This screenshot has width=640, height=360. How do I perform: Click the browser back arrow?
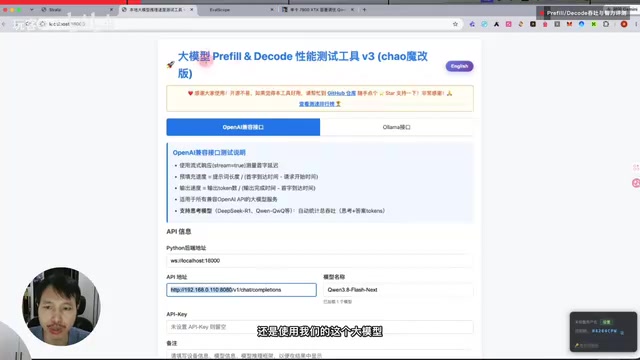(4, 24)
